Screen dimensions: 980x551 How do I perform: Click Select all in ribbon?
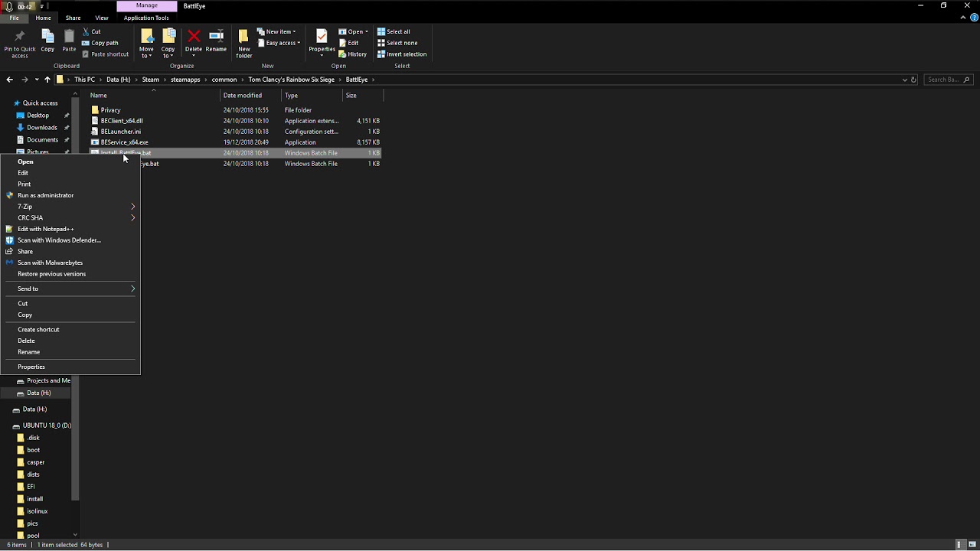pos(394,31)
